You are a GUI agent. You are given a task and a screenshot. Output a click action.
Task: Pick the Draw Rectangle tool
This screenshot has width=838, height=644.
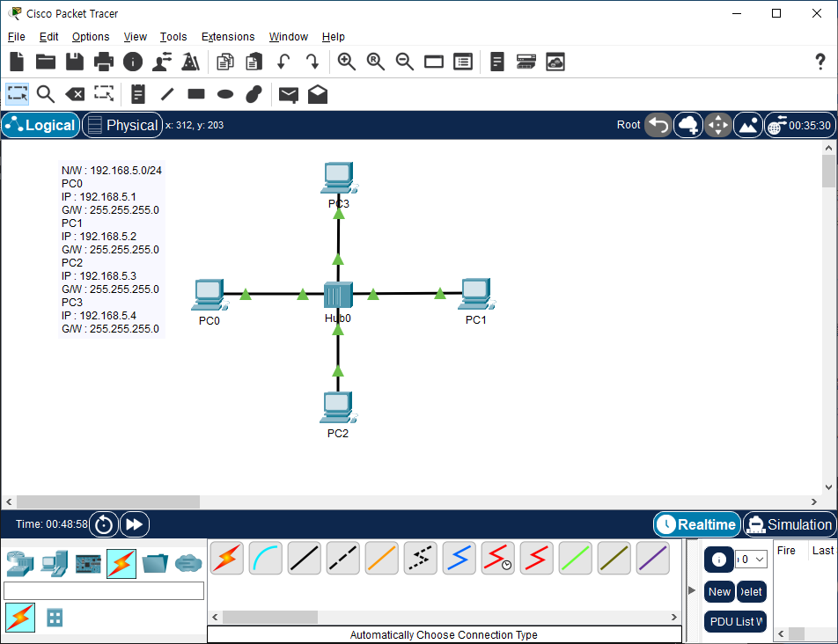196,94
